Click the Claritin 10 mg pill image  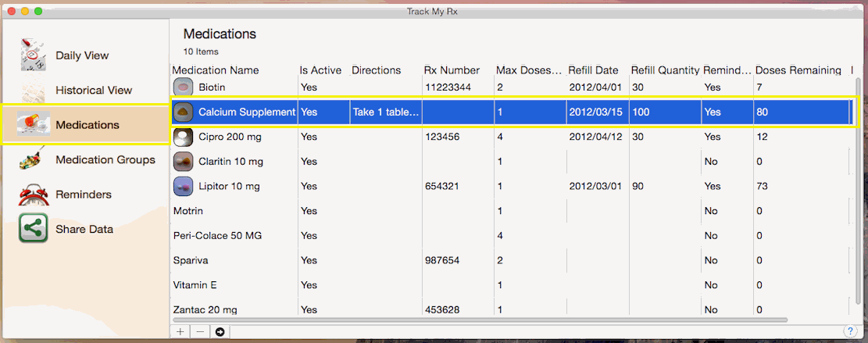point(183,161)
